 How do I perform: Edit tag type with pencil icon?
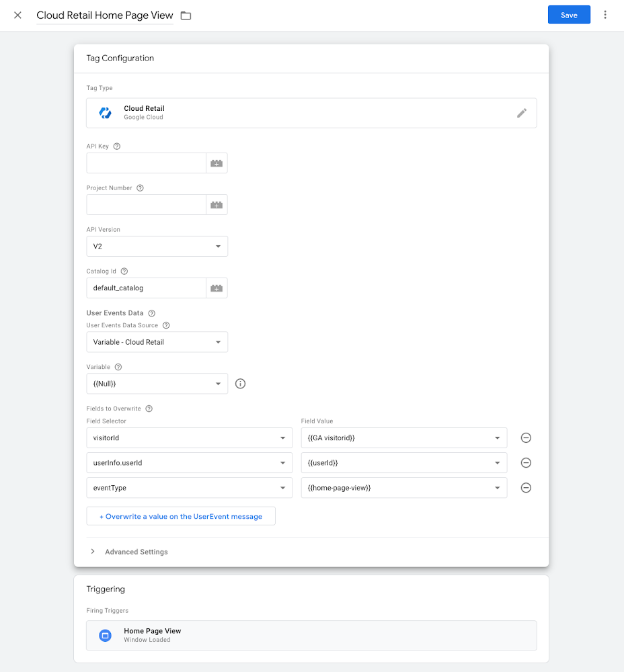coord(522,113)
